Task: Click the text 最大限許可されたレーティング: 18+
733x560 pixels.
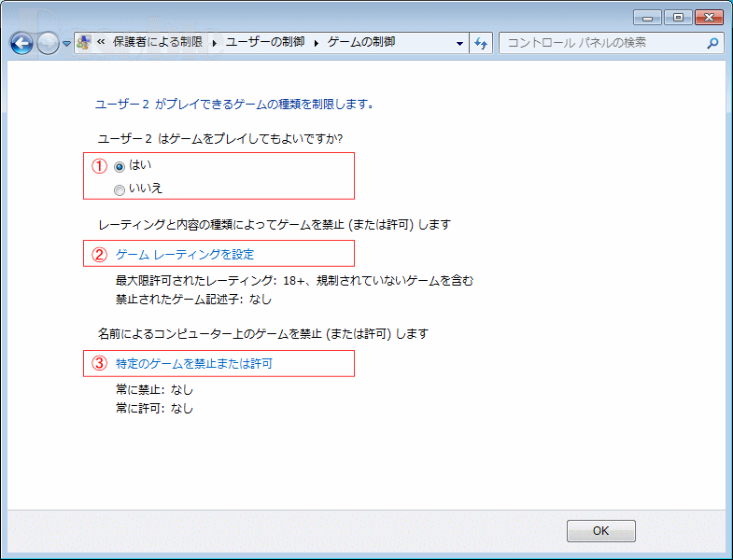Action: tap(210, 281)
